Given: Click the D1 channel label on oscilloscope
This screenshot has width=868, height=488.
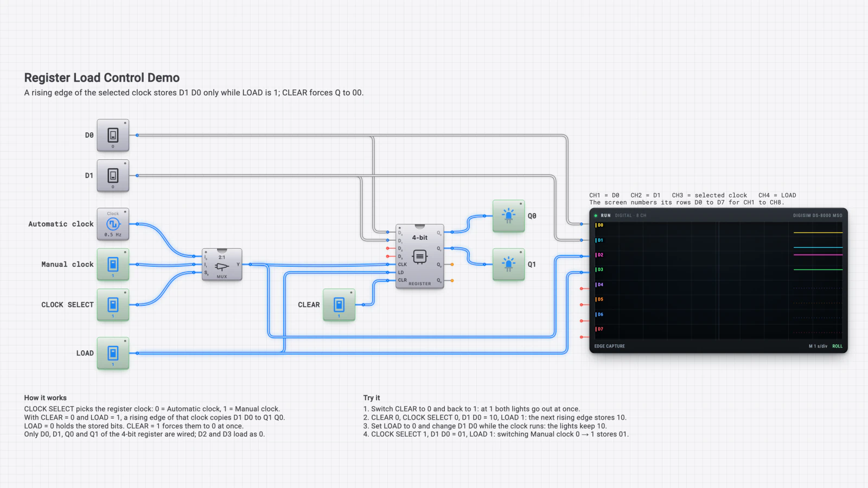Looking at the screenshot, I should [599, 240].
